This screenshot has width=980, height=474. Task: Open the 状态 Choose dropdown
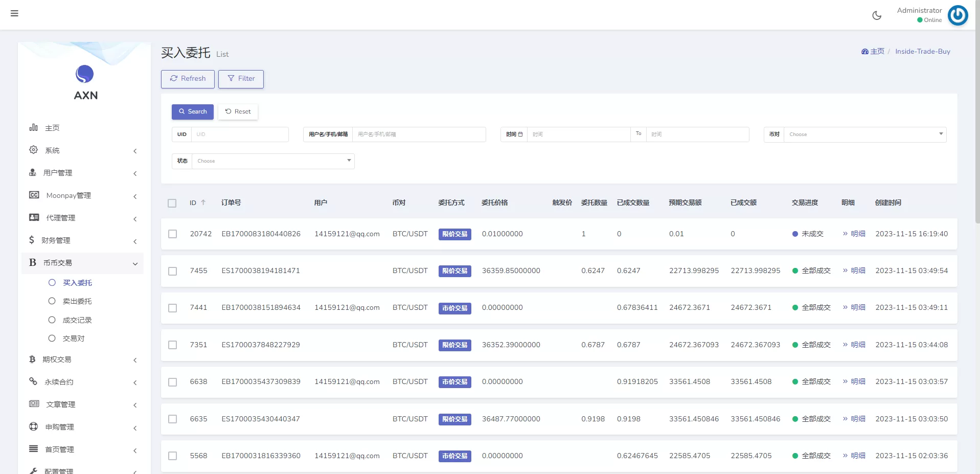pos(272,161)
